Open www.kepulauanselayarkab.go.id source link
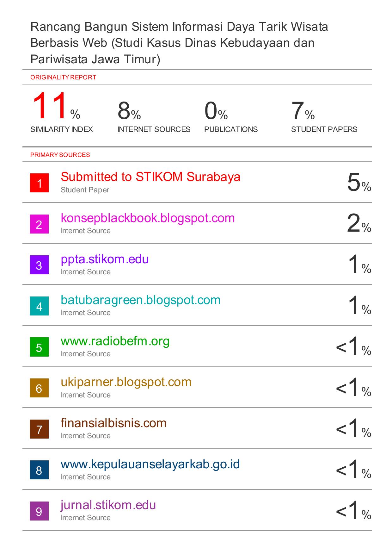 pos(150,464)
